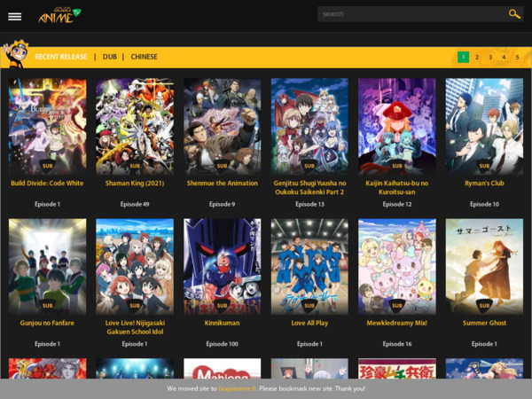
Task: Click SUB badge on Shaman King poster
Action: pyautogui.click(x=135, y=166)
